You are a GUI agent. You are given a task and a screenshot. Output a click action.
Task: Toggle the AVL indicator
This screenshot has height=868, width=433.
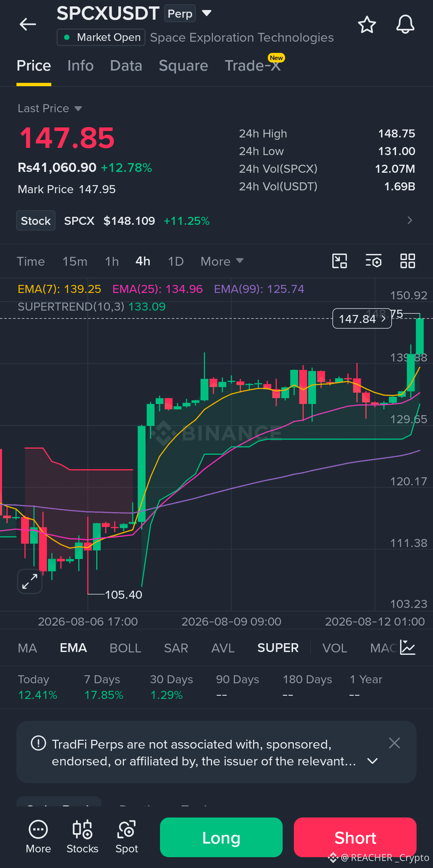pyautogui.click(x=223, y=648)
